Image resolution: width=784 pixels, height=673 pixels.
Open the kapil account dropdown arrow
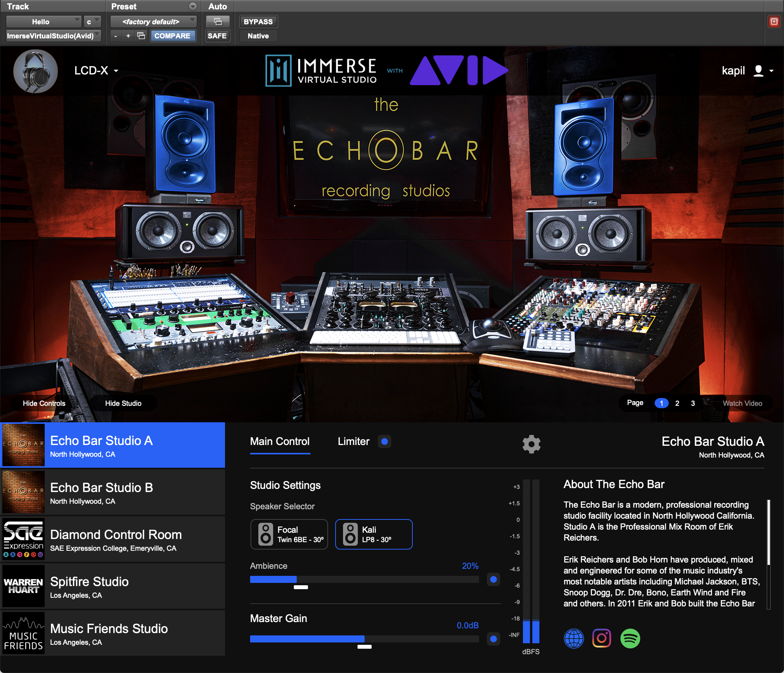(771, 71)
